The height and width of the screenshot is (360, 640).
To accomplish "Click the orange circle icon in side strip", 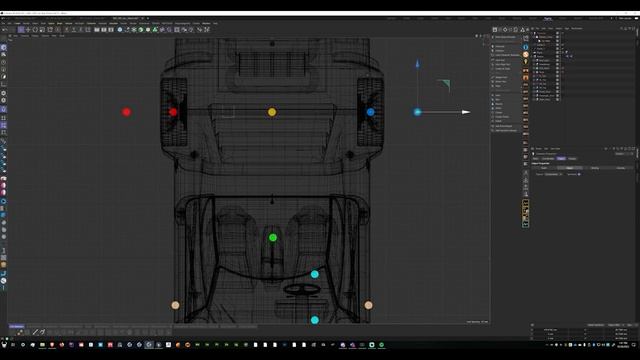I will click(525, 55).
